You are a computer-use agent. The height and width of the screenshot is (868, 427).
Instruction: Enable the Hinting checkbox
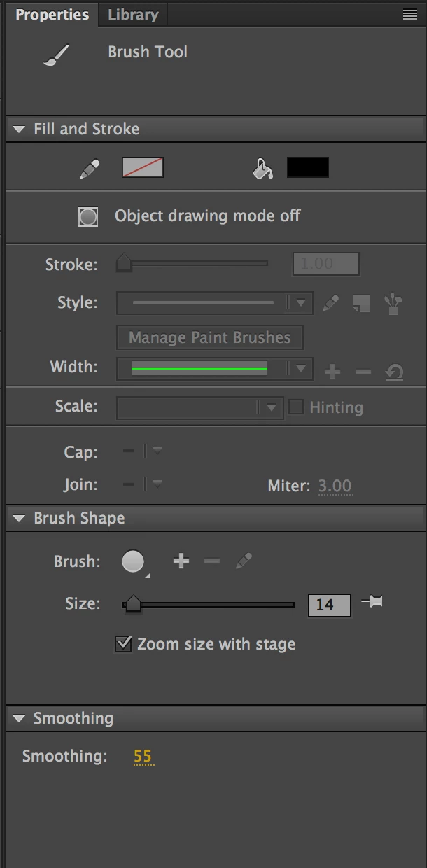[296, 407]
